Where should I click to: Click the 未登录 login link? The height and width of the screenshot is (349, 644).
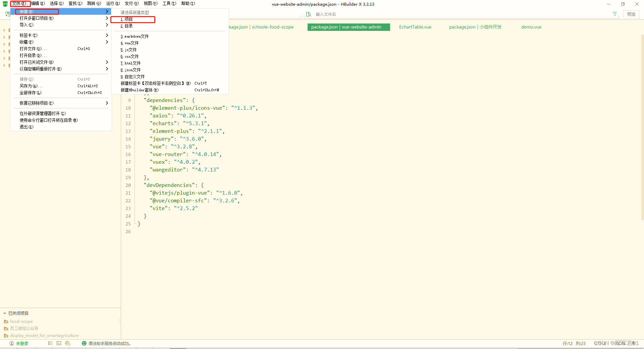pos(22,343)
